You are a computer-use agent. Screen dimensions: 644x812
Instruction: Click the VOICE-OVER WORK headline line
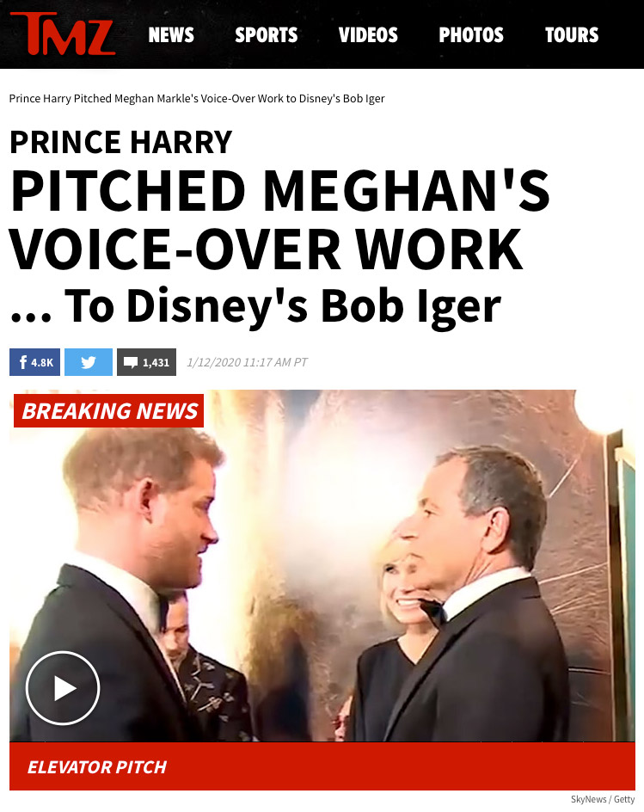(x=266, y=249)
